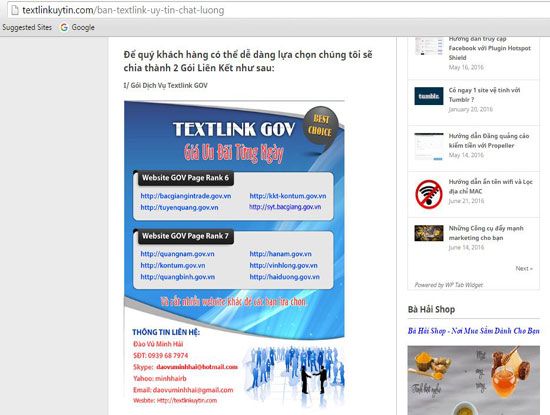The height and width of the screenshot is (415, 550).
Task: Open post about Facebook with Plugin Hotspot Shield
Action: pos(490,48)
